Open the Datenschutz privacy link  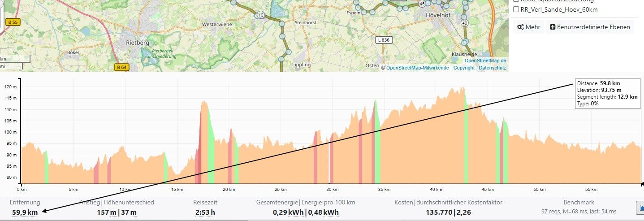493,68
